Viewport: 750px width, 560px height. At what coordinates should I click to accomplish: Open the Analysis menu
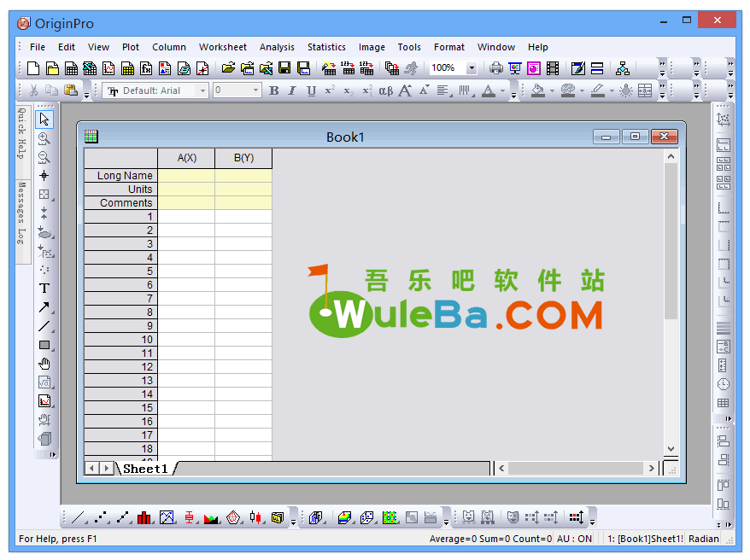[277, 47]
